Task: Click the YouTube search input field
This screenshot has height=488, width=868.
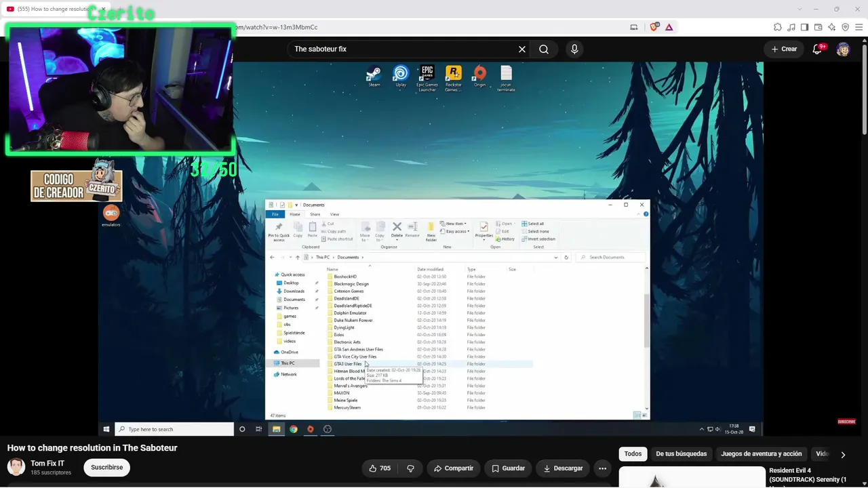Action: pos(403,49)
